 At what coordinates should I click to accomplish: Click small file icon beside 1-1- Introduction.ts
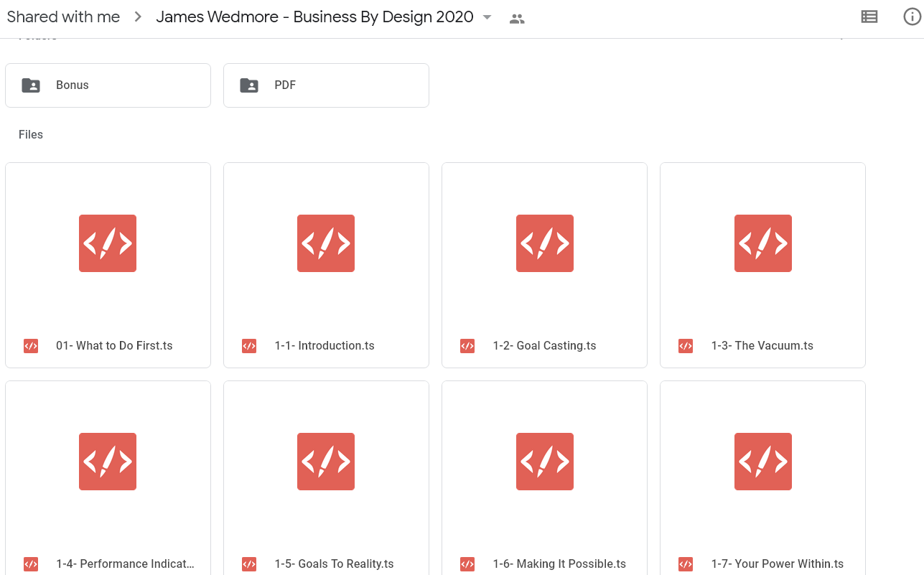click(249, 346)
